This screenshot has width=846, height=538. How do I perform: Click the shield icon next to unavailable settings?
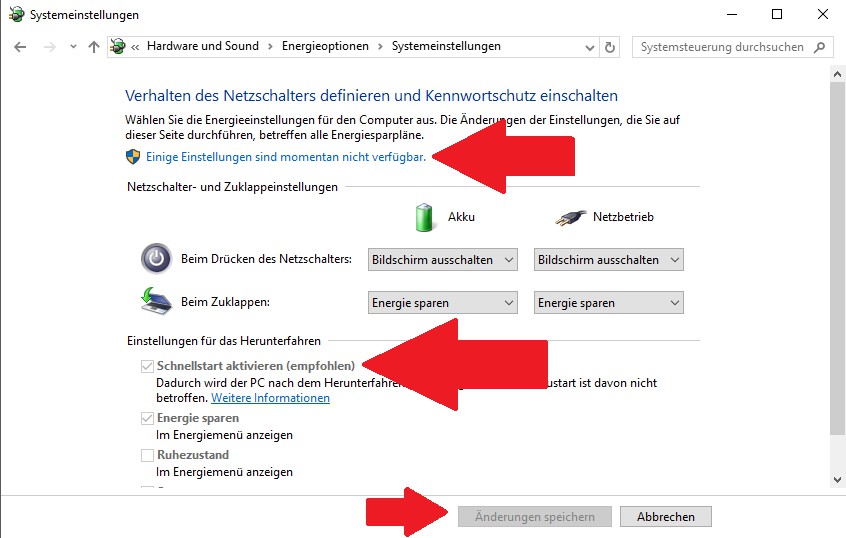click(x=133, y=157)
